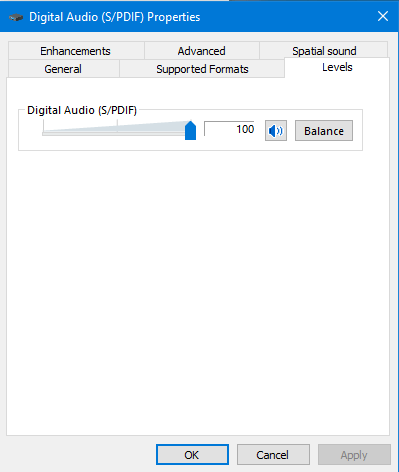This screenshot has width=399, height=472.
Task: Go to the General tab
Action: coord(63,69)
